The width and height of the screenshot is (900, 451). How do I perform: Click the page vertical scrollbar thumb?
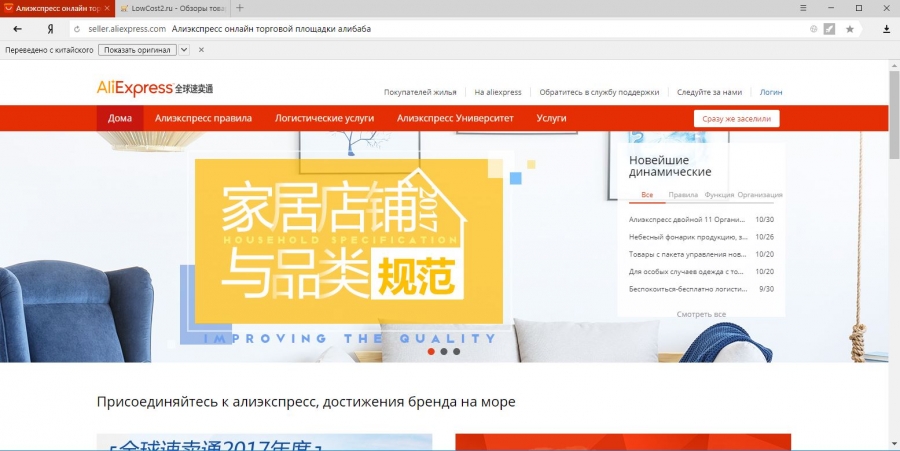(x=894, y=115)
